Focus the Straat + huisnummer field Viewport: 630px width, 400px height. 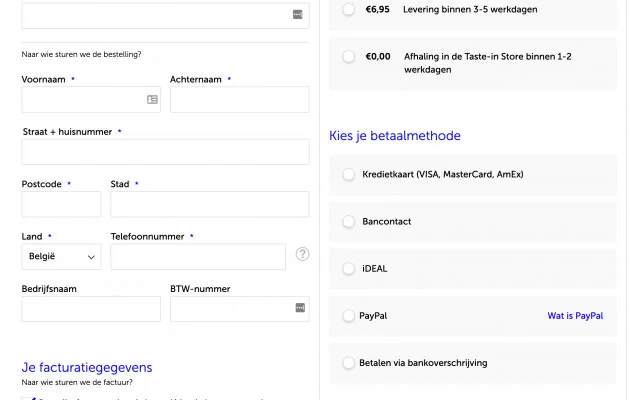point(166,152)
